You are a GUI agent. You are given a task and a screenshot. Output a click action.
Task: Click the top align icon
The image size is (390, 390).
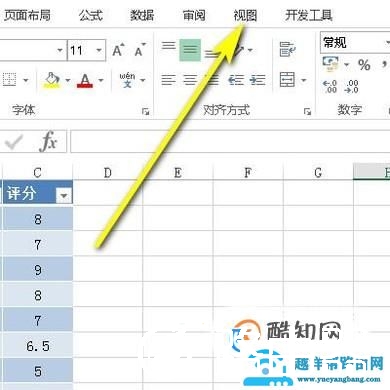(168, 46)
